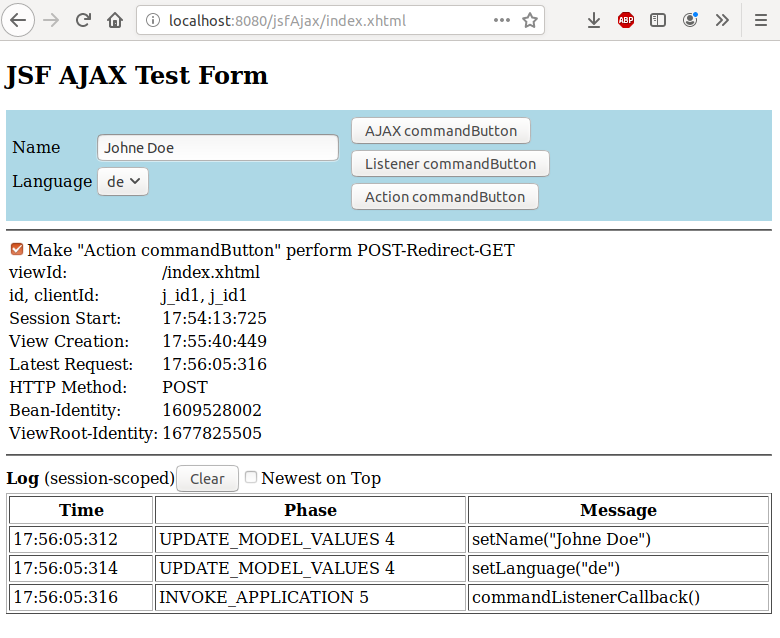Open the Firefox hamburger menu
The image size is (780, 638).
tap(760, 20)
